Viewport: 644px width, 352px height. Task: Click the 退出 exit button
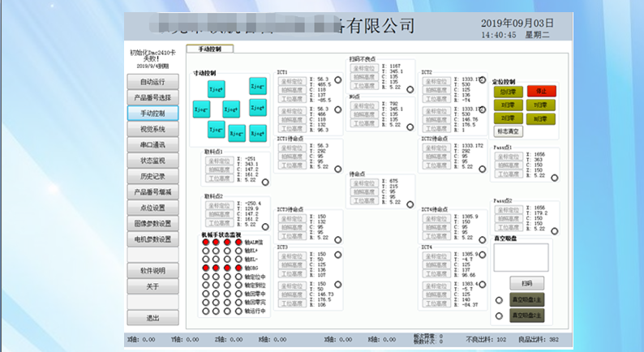tap(152, 318)
